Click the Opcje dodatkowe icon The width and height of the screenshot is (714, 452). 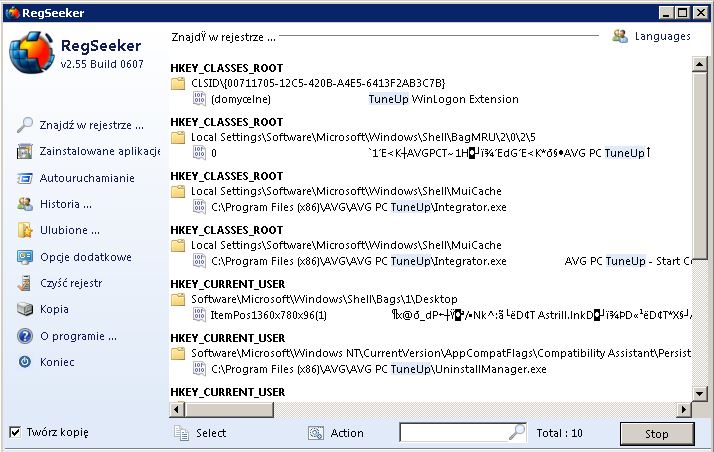25,257
